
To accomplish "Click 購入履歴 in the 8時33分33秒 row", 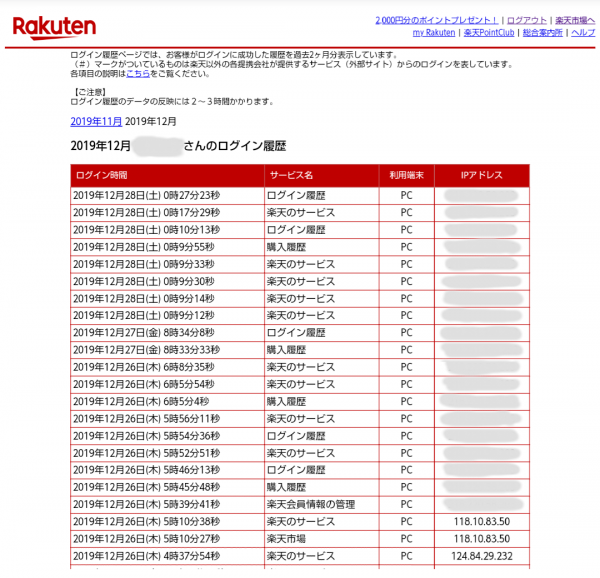I will (x=286, y=350).
